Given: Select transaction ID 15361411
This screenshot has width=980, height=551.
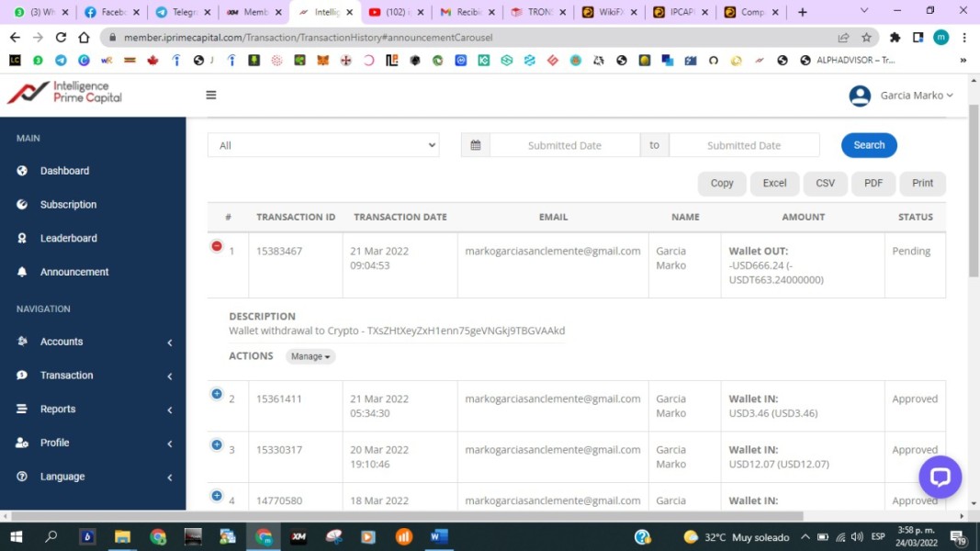Looking at the screenshot, I should tap(278, 399).
